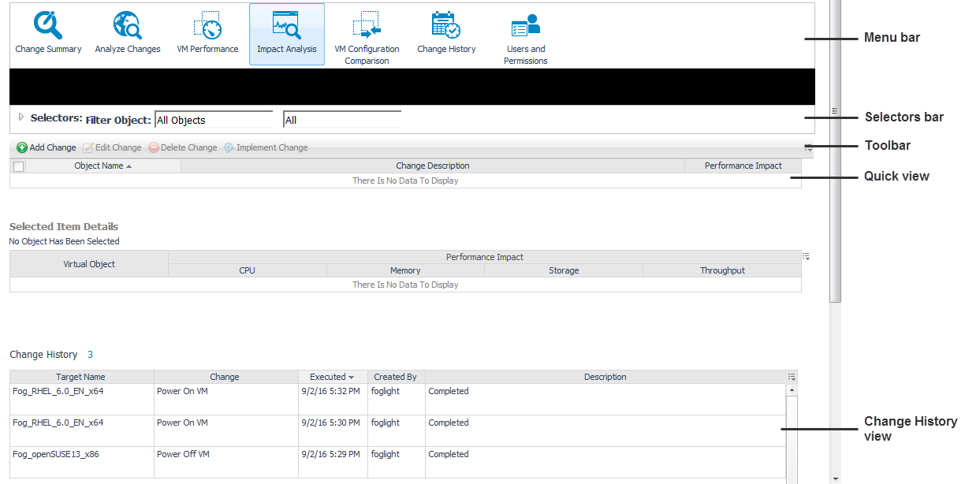Open the Change Summary icon
980x484 pixels.
(x=48, y=26)
